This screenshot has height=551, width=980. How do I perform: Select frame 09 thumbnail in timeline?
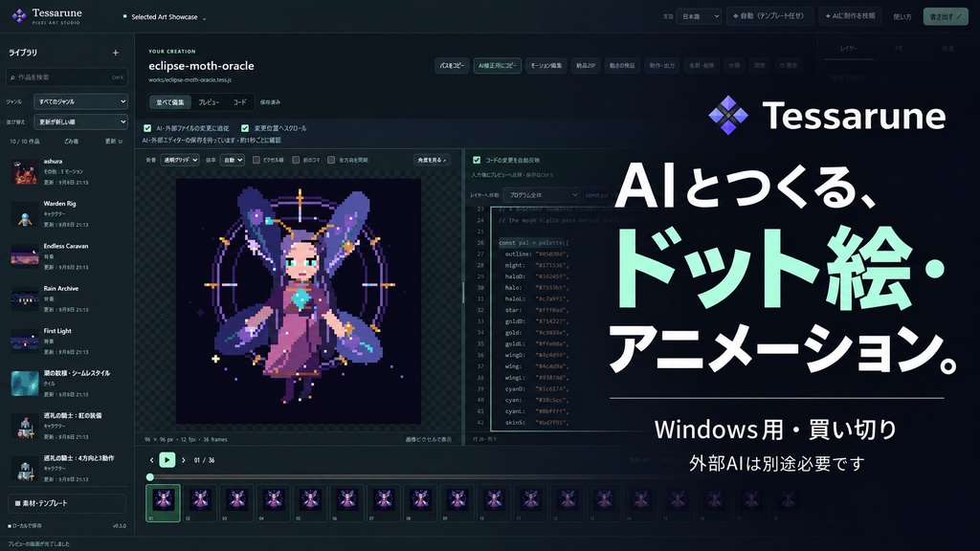coord(457,503)
